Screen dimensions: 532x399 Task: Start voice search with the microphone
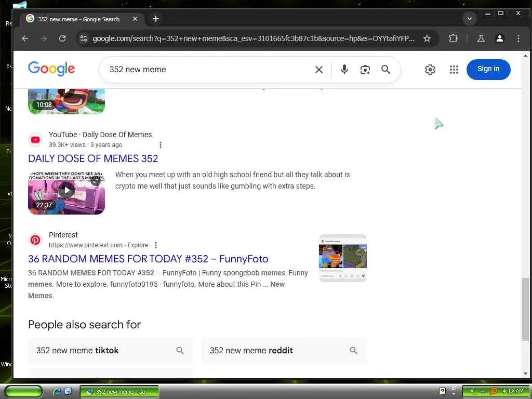click(x=344, y=70)
